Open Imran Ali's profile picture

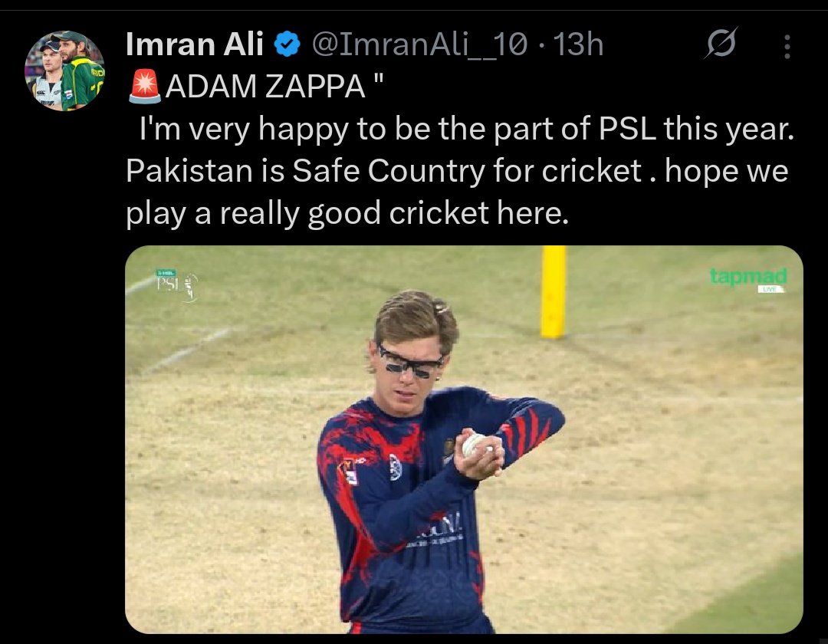(x=64, y=71)
